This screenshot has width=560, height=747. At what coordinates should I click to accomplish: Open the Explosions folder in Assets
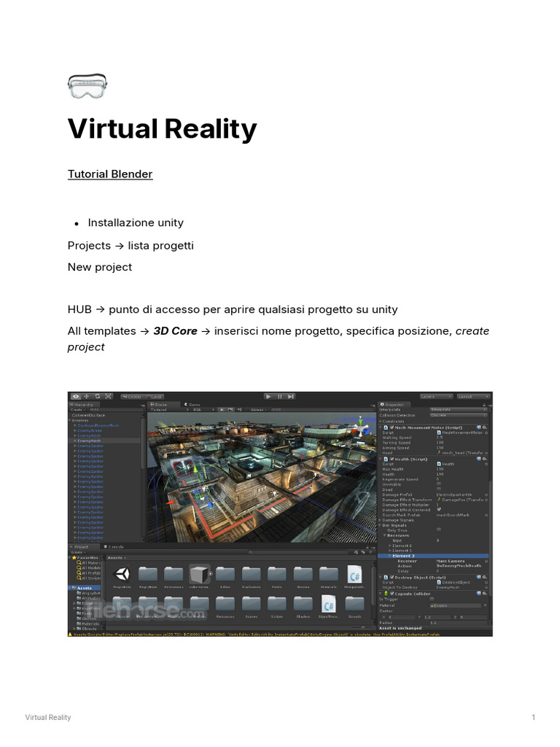coord(251,575)
